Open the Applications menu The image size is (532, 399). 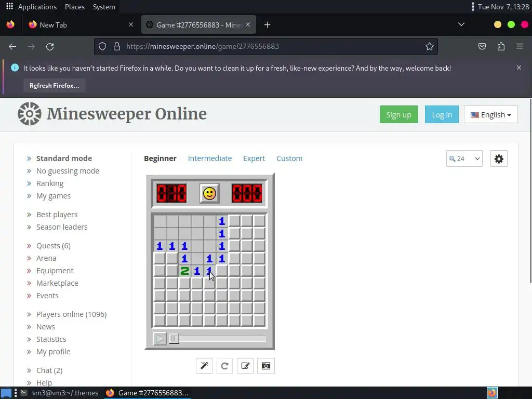[x=37, y=7]
